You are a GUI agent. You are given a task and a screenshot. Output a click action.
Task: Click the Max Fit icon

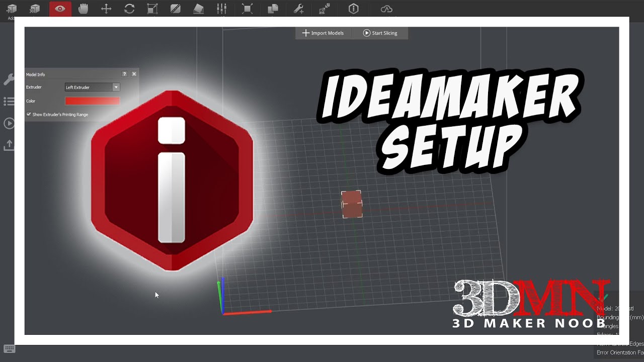coord(247,9)
